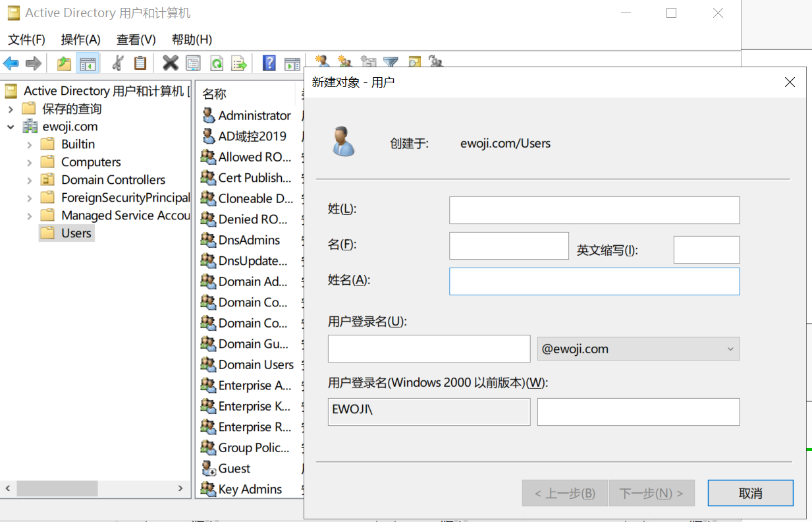Click the clipboard paste icon in toolbar
This screenshot has height=522, width=812.
[x=140, y=63]
